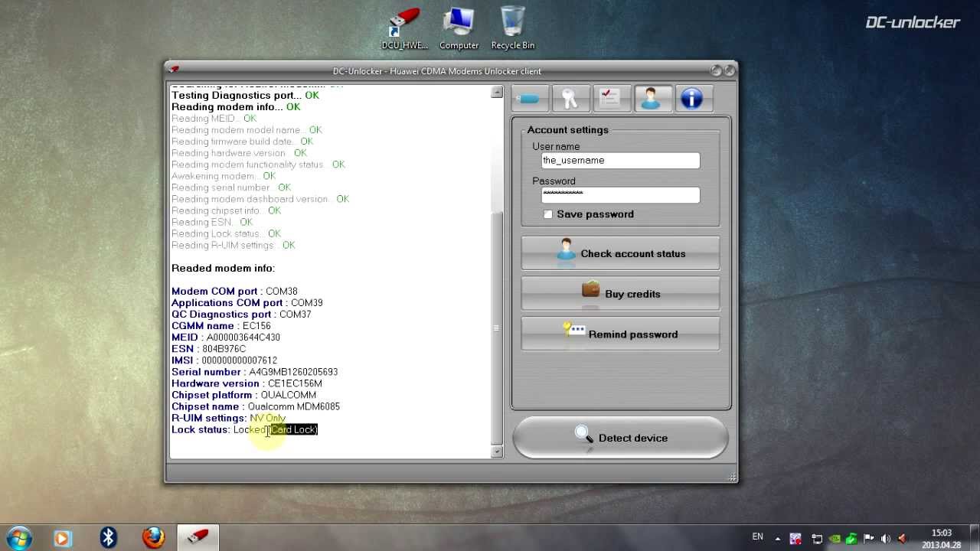Click the Remind password button
980x551 pixels.
620,334
